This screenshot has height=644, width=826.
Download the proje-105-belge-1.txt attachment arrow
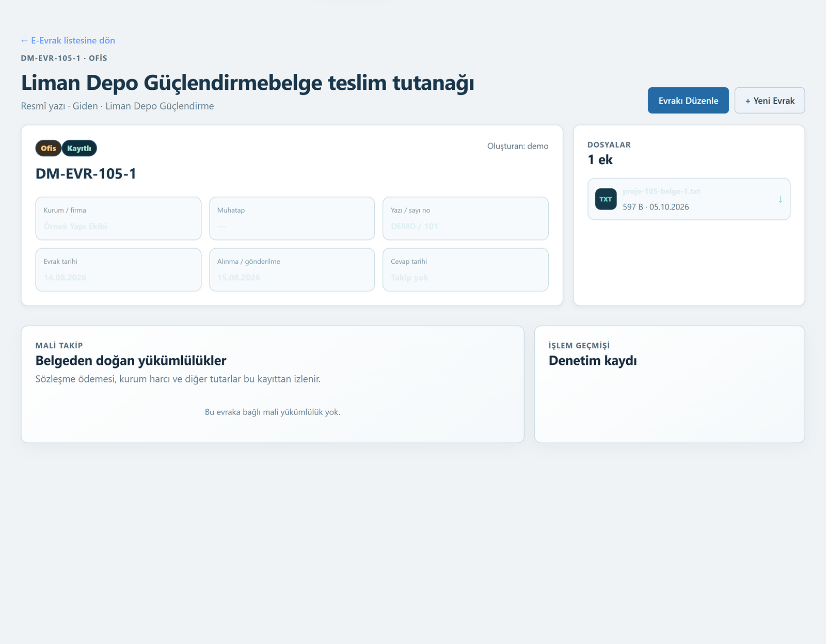click(x=780, y=199)
